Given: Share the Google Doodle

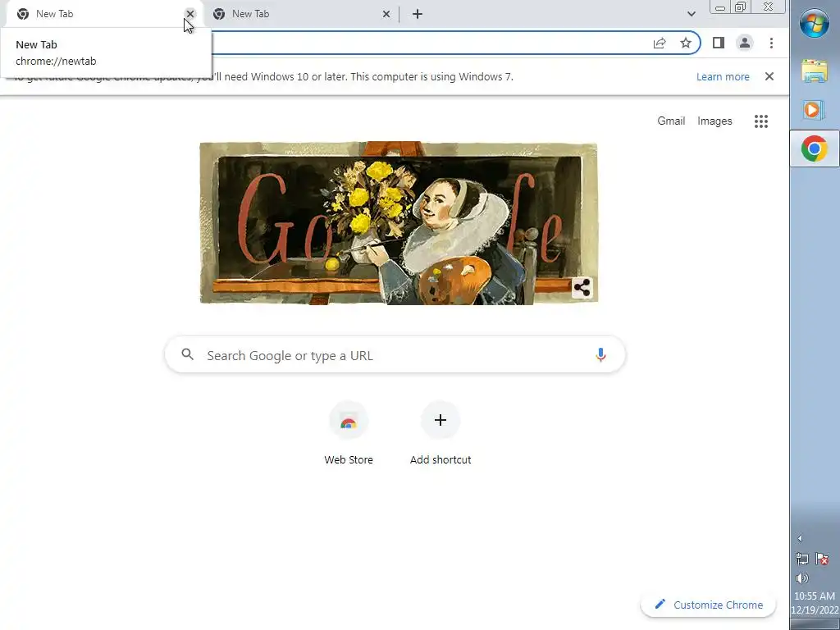Looking at the screenshot, I should [x=582, y=288].
